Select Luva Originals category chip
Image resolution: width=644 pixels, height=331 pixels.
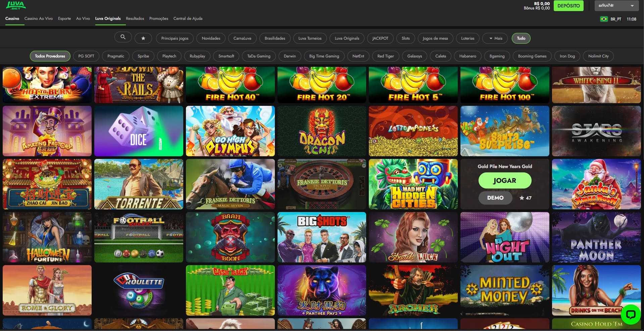click(347, 38)
